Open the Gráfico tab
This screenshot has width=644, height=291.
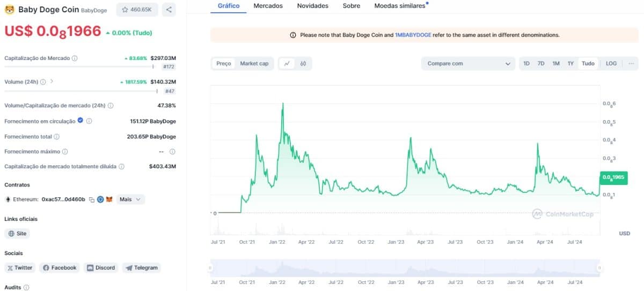point(229,6)
